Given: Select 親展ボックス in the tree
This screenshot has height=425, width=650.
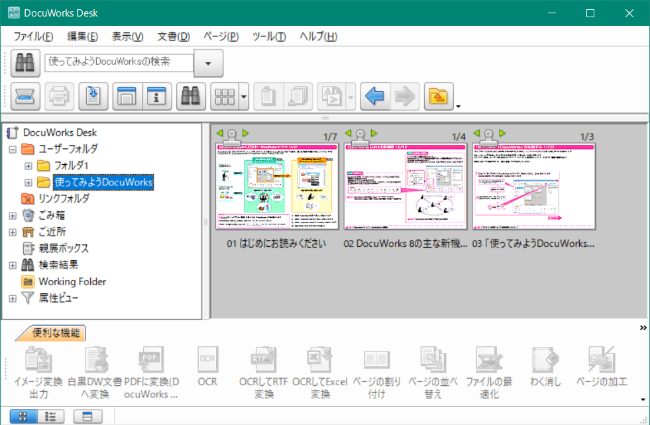Looking at the screenshot, I should point(63,248).
